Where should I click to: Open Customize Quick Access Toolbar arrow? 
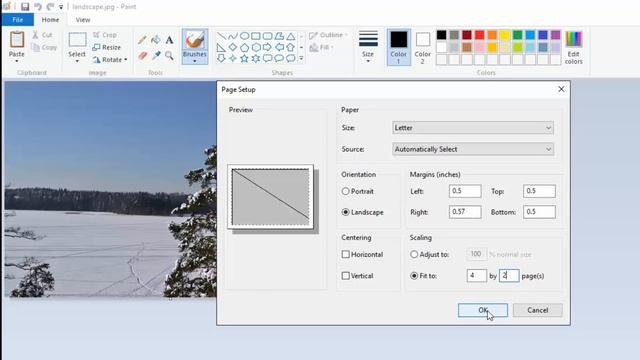[61, 7]
